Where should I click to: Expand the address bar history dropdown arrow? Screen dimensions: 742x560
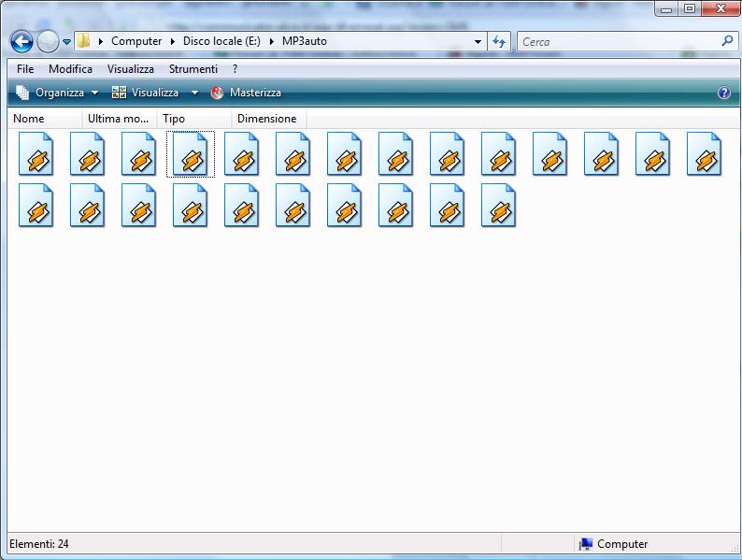pos(478,42)
